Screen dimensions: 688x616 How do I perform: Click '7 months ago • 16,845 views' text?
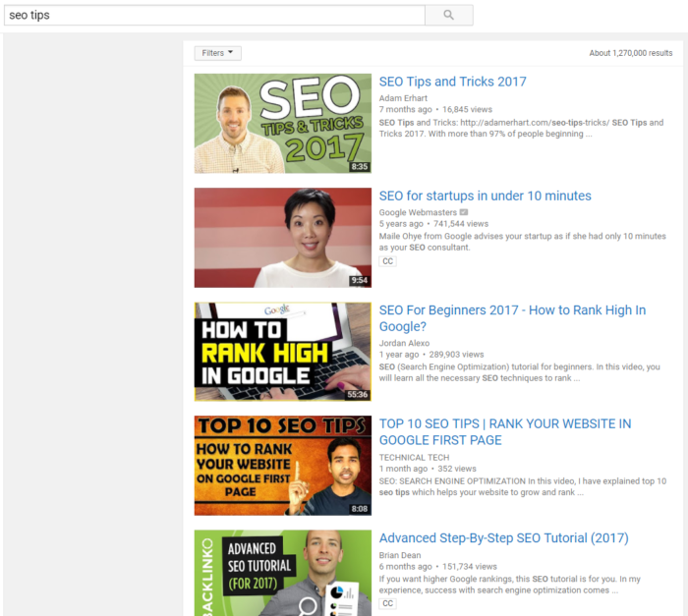tap(435, 110)
